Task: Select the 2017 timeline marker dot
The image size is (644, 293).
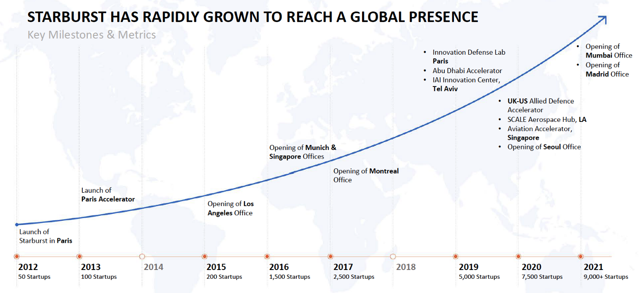Action: 330,256
